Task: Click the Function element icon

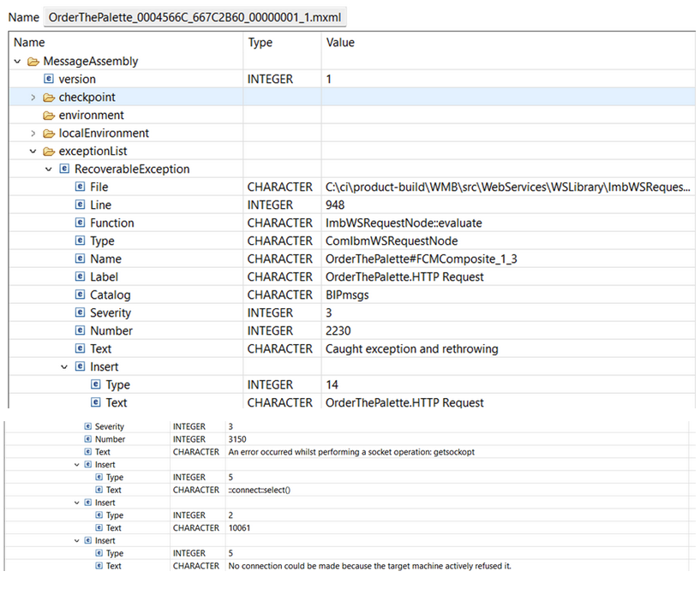Action: click(x=80, y=223)
